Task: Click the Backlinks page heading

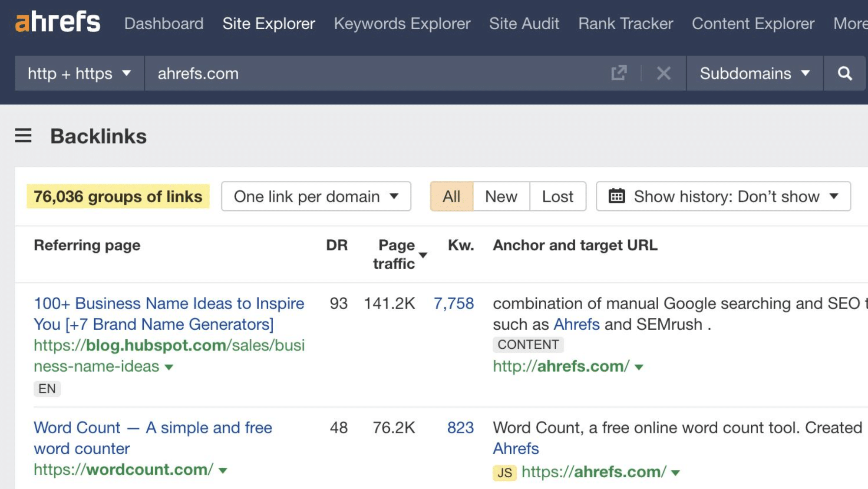Action: pyautogui.click(x=99, y=136)
